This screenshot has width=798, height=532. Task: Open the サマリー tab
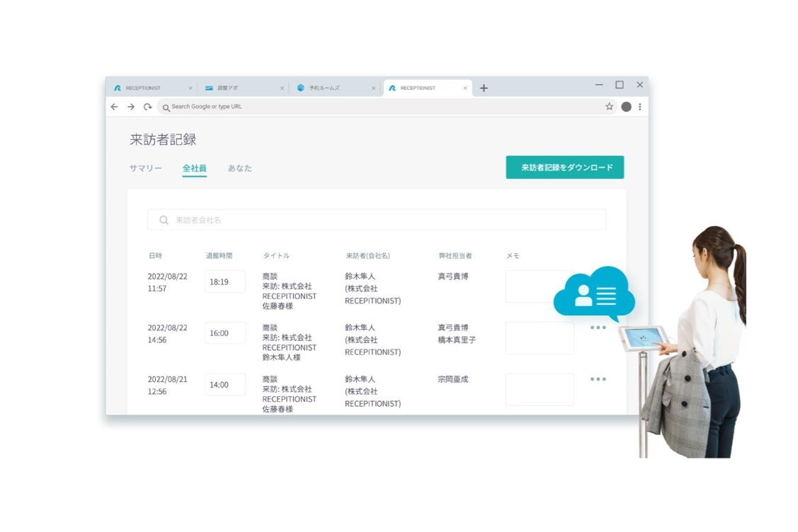pyautogui.click(x=146, y=168)
